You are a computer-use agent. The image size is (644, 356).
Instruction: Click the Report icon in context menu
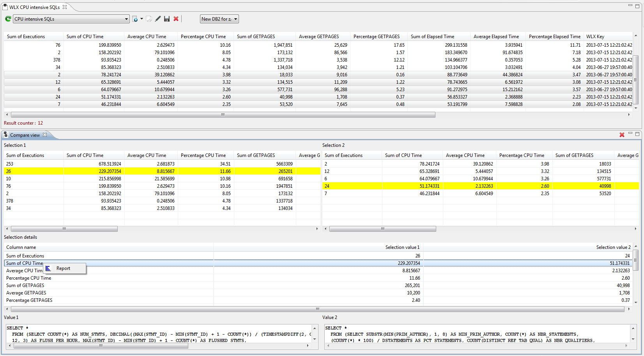[x=48, y=268]
